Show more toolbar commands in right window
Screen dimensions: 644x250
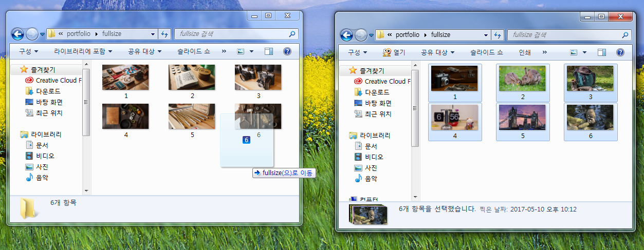pyautogui.click(x=545, y=52)
